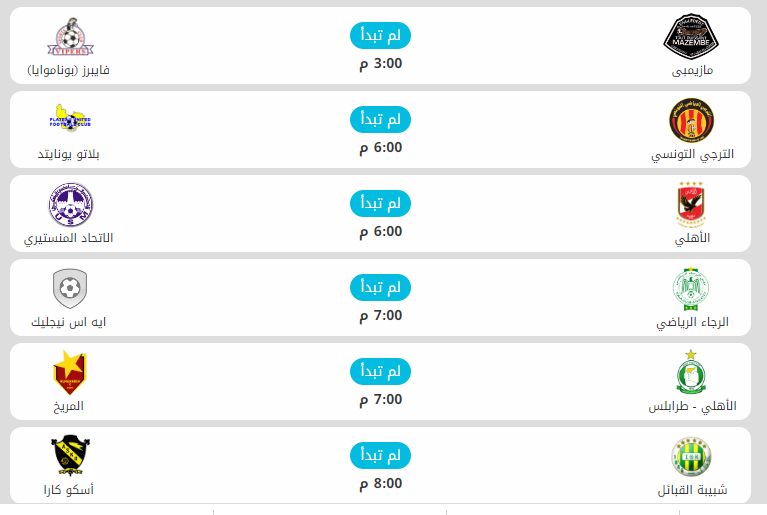Click the 3:00 م kickoff time

click(380, 64)
